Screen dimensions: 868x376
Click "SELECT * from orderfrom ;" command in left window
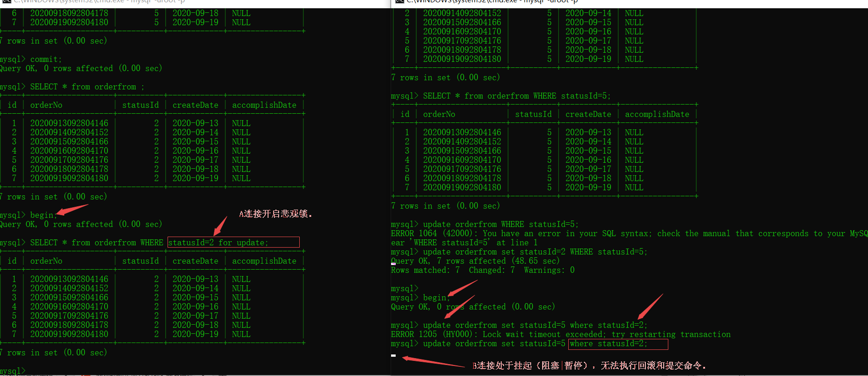pyautogui.click(x=87, y=87)
